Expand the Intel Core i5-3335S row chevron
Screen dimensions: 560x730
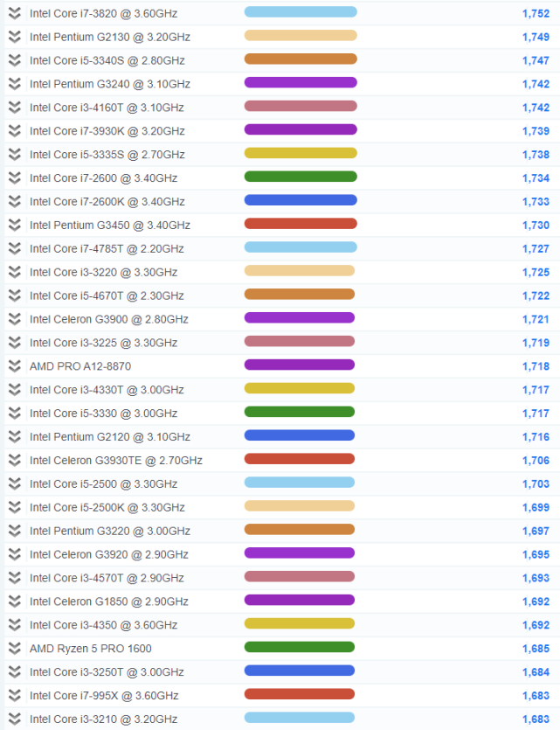coord(15,155)
